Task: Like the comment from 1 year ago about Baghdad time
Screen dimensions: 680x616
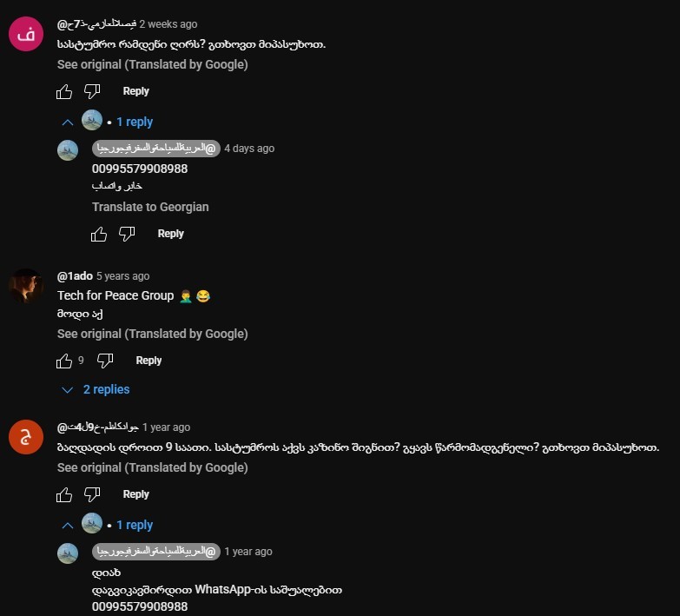Action: 64,494
